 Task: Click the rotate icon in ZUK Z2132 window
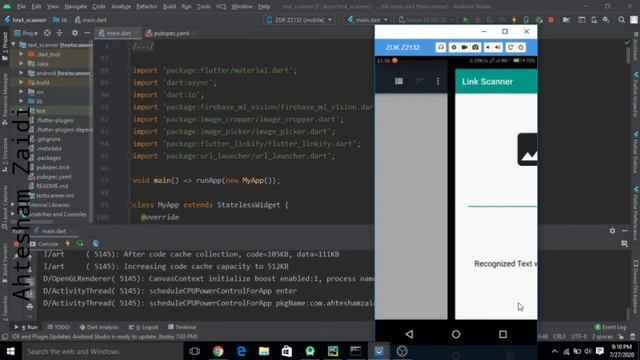[510, 47]
